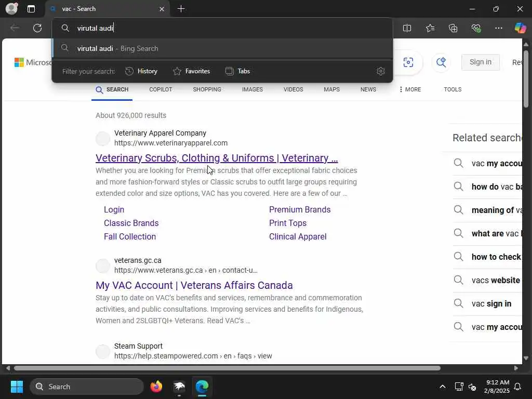The height and width of the screenshot is (399, 532).
Task: Open the Edge profile avatar
Action: [11, 8]
